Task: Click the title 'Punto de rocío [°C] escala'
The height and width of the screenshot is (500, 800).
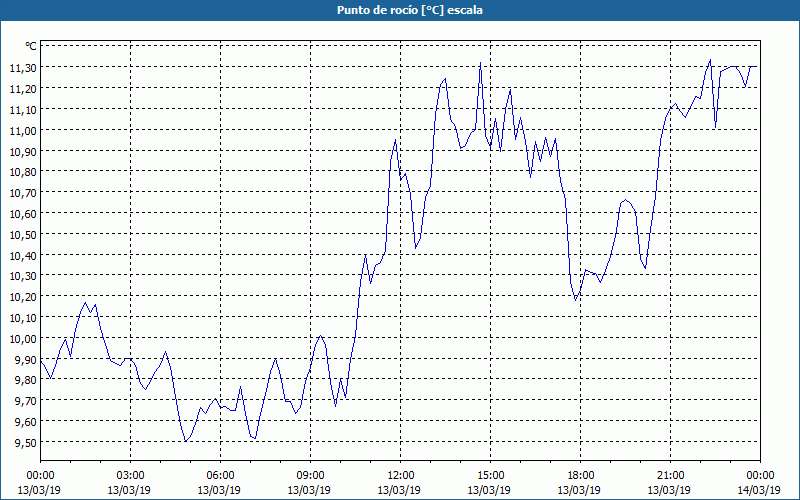Action: tap(410, 10)
